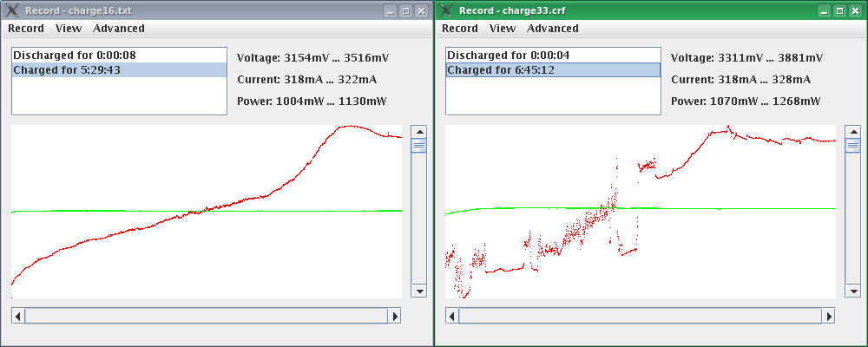
Task: Open the Record menu in charge16.txt window
Action: point(26,28)
